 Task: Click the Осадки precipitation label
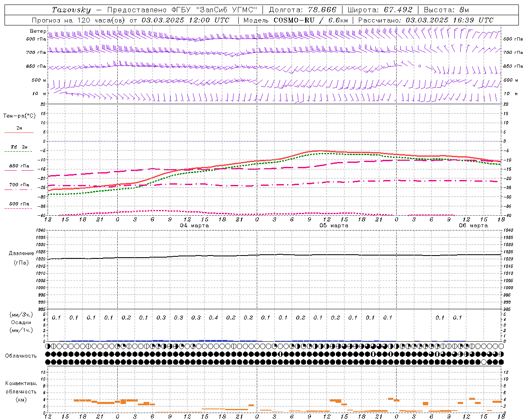coord(21,322)
